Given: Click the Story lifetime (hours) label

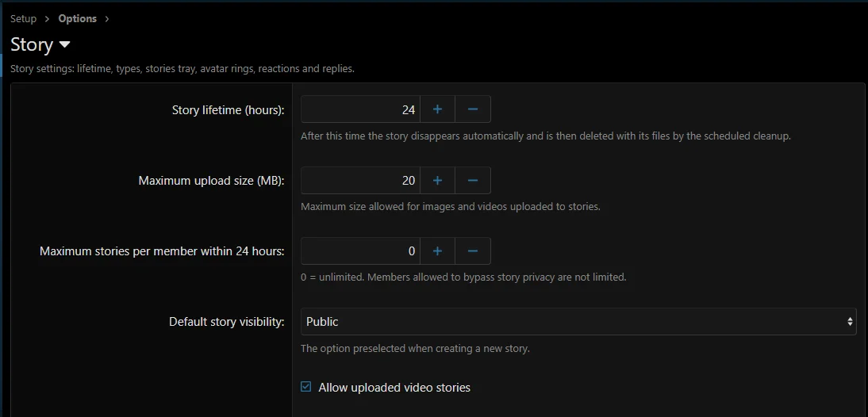Looking at the screenshot, I should (x=228, y=110).
